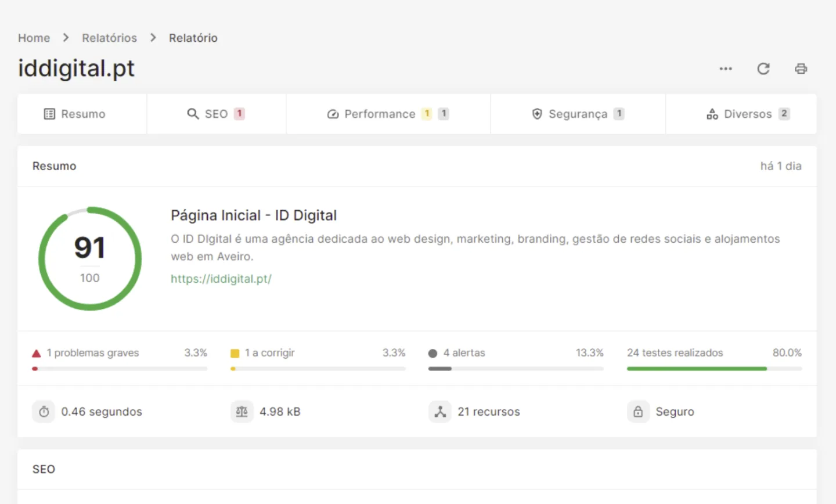
Task: Click the print report icon
Action: pos(801,69)
